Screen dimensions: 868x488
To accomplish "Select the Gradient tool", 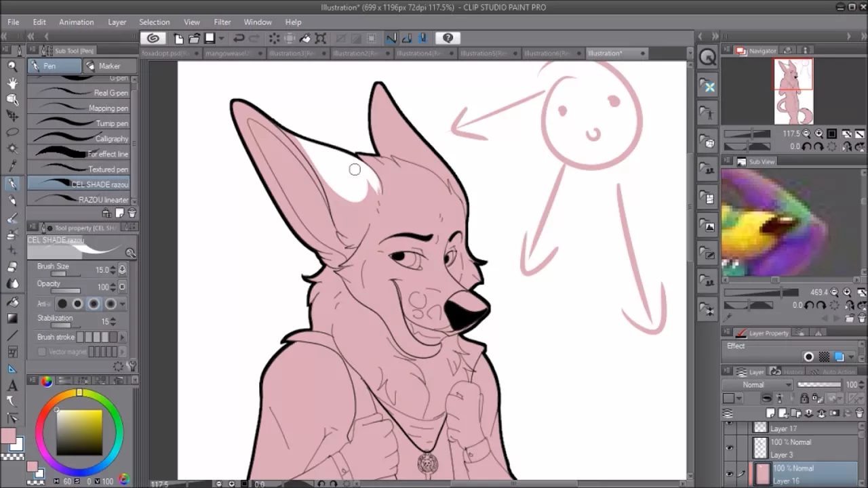I will click(12, 319).
